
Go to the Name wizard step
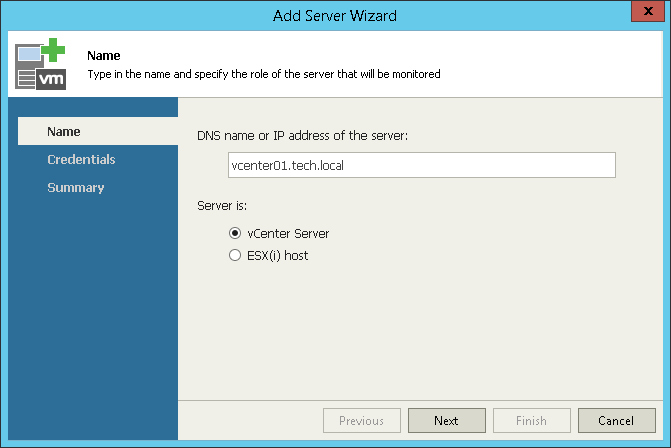coord(64,132)
